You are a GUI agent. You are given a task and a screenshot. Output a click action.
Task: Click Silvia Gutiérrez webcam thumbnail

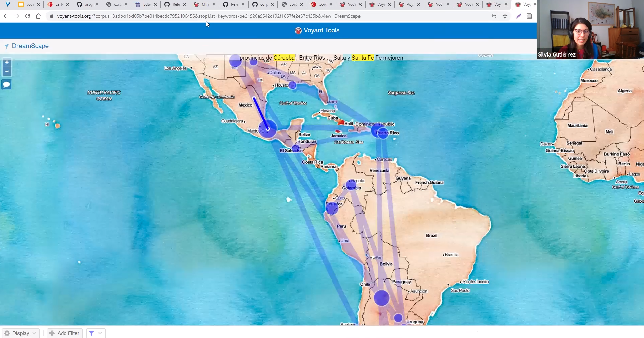click(x=590, y=30)
